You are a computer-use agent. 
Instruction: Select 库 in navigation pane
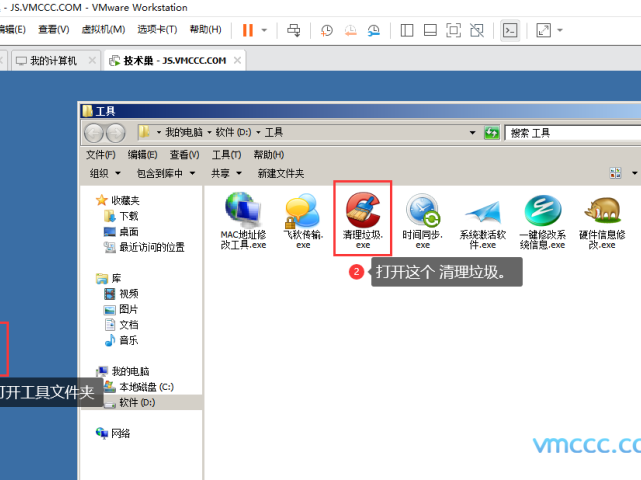pyautogui.click(x=109, y=278)
